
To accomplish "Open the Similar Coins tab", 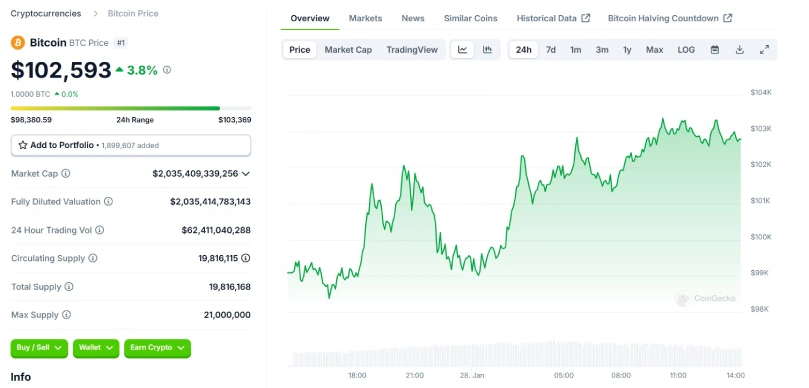I will click(471, 18).
